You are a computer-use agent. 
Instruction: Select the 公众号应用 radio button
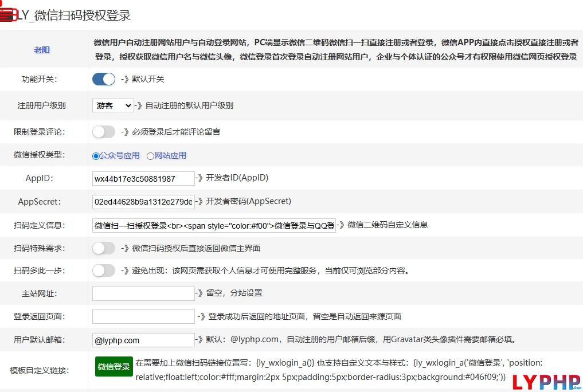click(x=96, y=156)
